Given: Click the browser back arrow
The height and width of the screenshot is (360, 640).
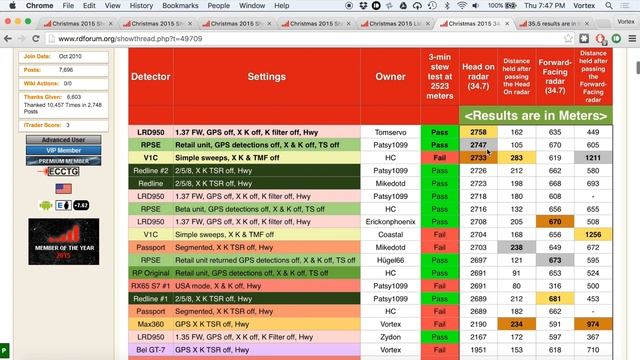Looking at the screenshot, I should [x=8, y=39].
